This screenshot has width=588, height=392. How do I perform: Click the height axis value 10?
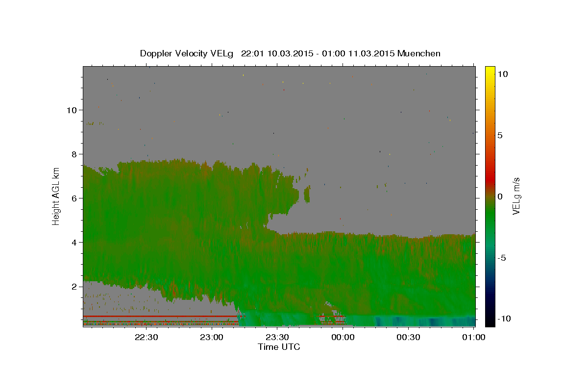point(73,110)
